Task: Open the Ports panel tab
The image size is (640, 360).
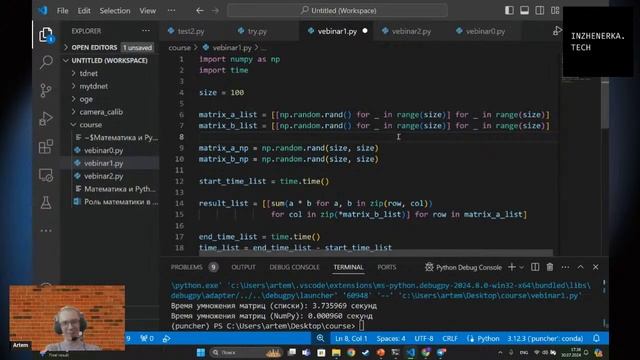Action: click(387, 267)
